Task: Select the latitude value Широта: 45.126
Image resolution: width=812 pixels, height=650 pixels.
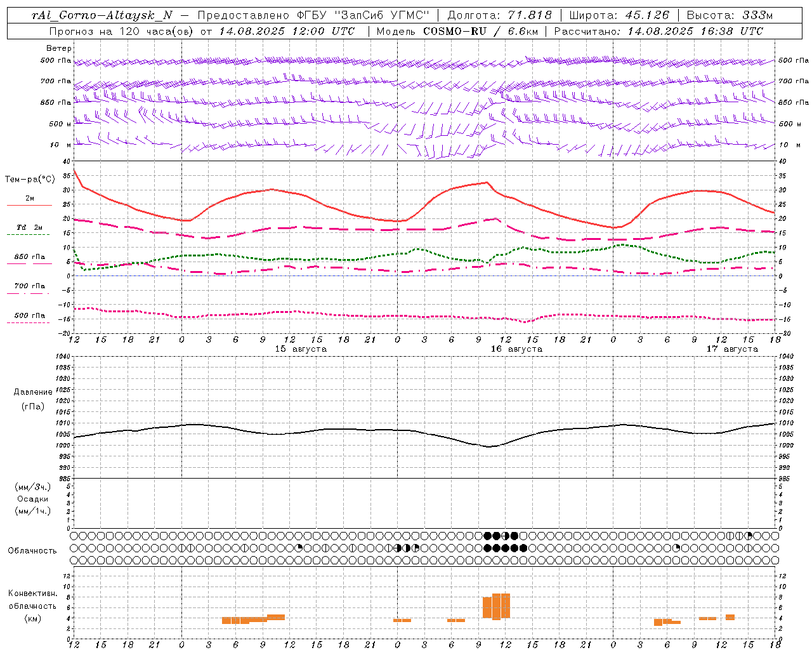Action: click(x=619, y=15)
